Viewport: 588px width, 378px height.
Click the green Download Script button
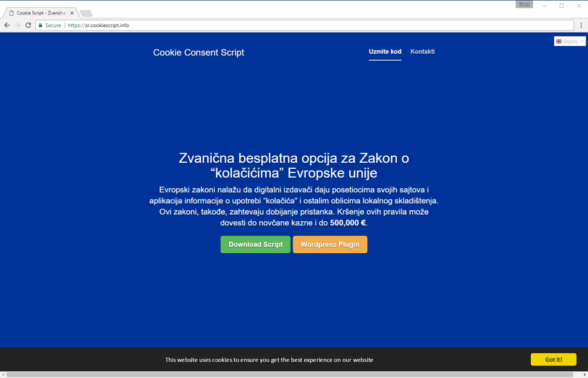255,245
